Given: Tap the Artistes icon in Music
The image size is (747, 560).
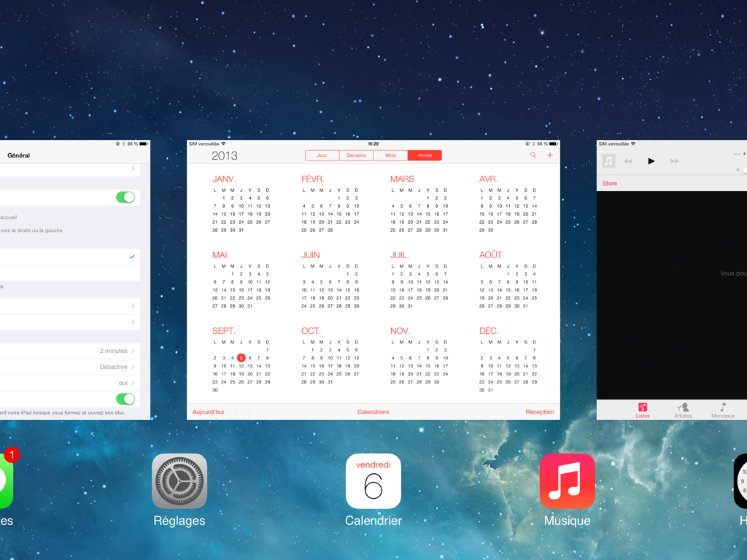Looking at the screenshot, I should [x=683, y=410].
